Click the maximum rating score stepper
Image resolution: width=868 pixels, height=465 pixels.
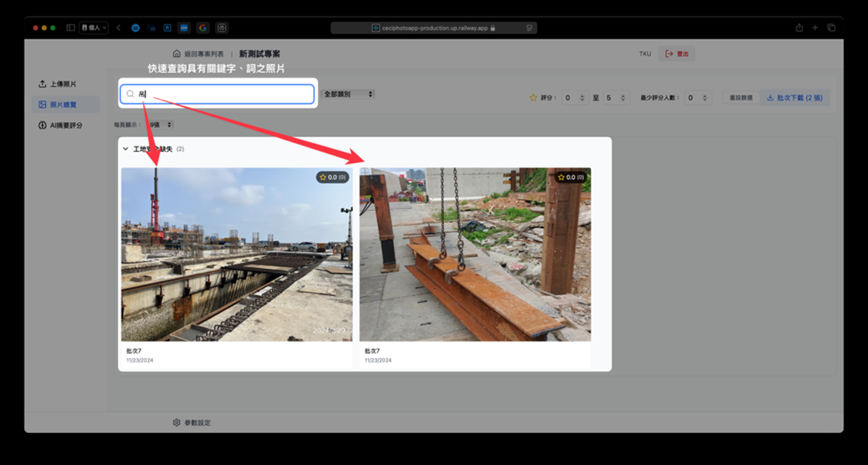pos(616,98)
